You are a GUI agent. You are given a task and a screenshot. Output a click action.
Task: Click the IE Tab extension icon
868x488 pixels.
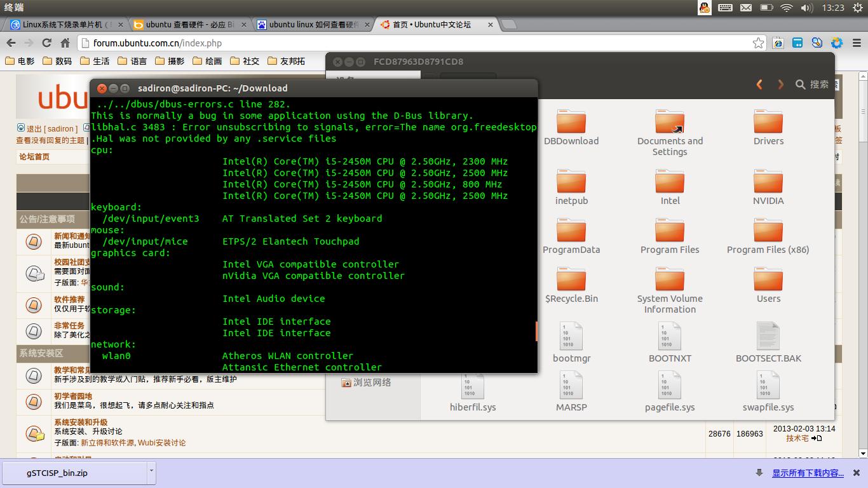[x=778, y=43]
